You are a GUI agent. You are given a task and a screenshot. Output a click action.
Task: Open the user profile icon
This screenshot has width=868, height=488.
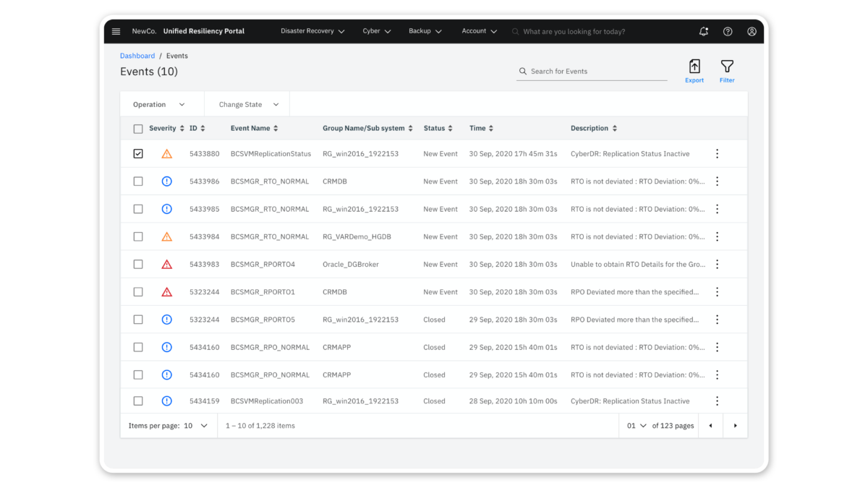(752, 32)
